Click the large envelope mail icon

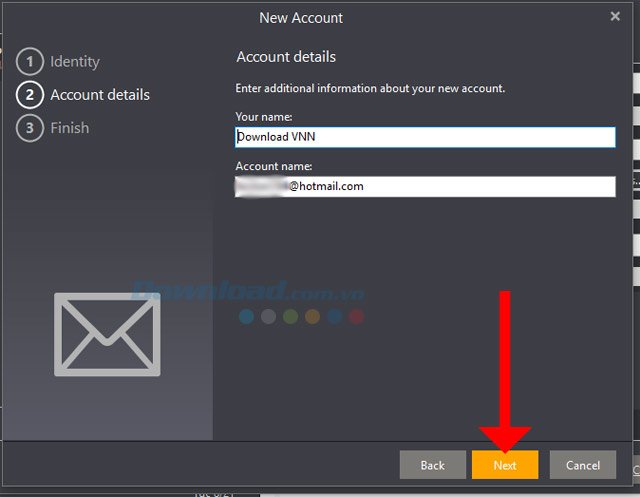pos(107,334)
